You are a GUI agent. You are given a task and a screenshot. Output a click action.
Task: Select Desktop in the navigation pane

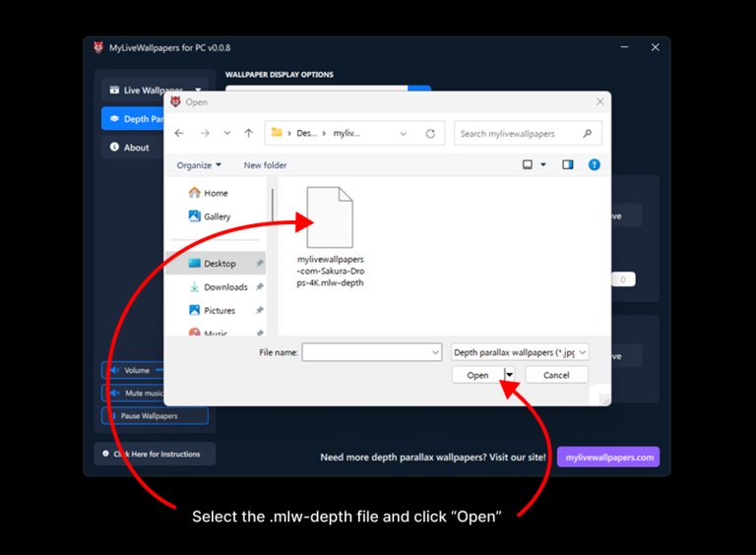click(x=220, y=264)
